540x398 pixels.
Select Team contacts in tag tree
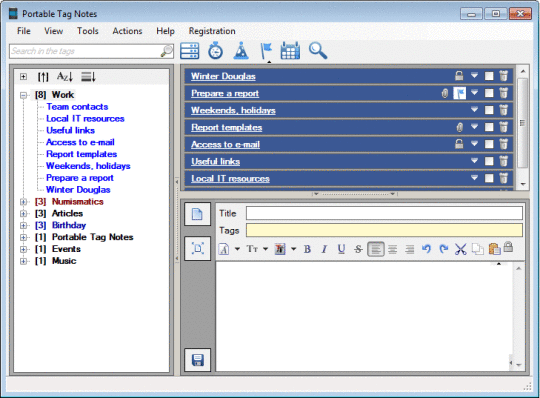(x=77, y=107)
